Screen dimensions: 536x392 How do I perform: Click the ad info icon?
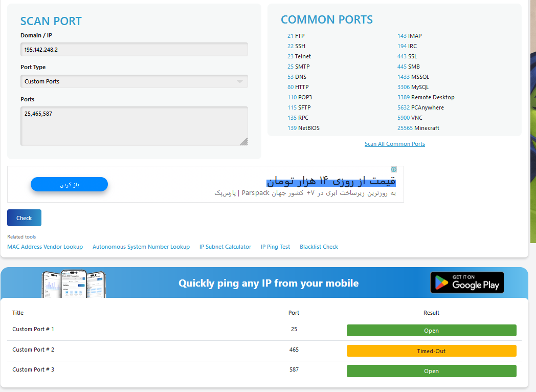point(394,169)
